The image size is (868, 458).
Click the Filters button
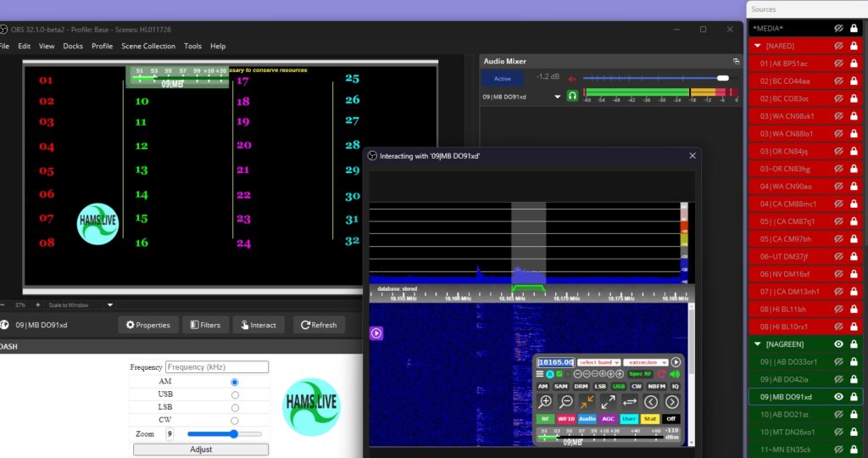[x=205, y=325]
